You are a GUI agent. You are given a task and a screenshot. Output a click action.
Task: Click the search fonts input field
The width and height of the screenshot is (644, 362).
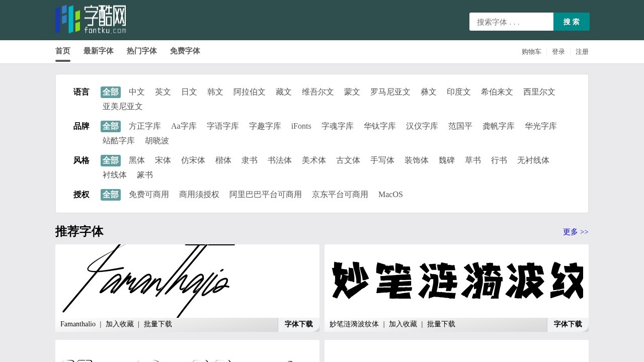coord(511,22)
